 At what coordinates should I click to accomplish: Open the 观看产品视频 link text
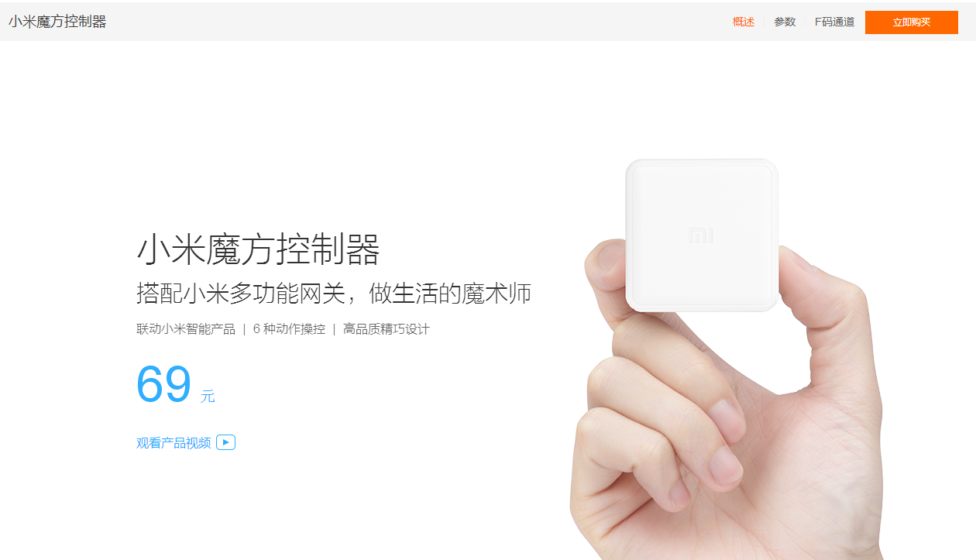pyautogui.click(x=174, y=443)
